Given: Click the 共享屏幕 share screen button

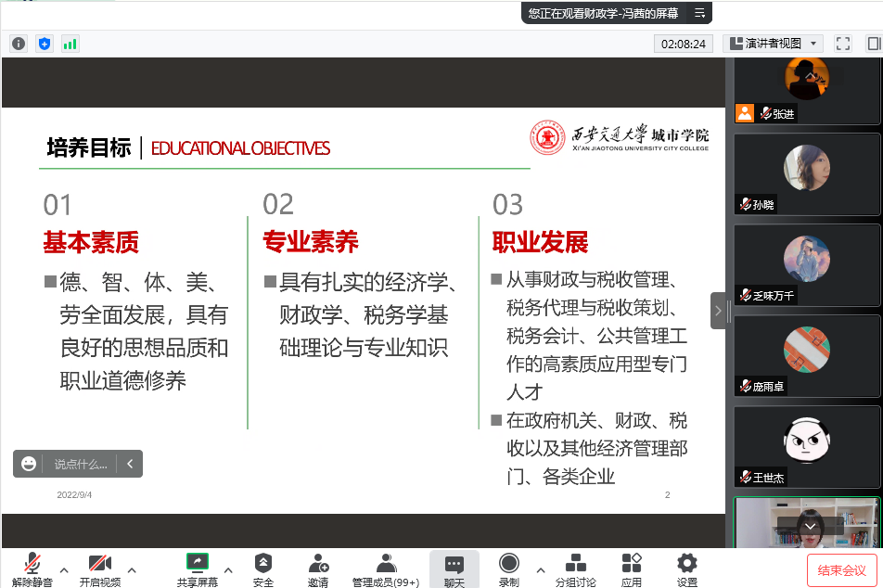Looking at the screenshot, I should [197, 569].
